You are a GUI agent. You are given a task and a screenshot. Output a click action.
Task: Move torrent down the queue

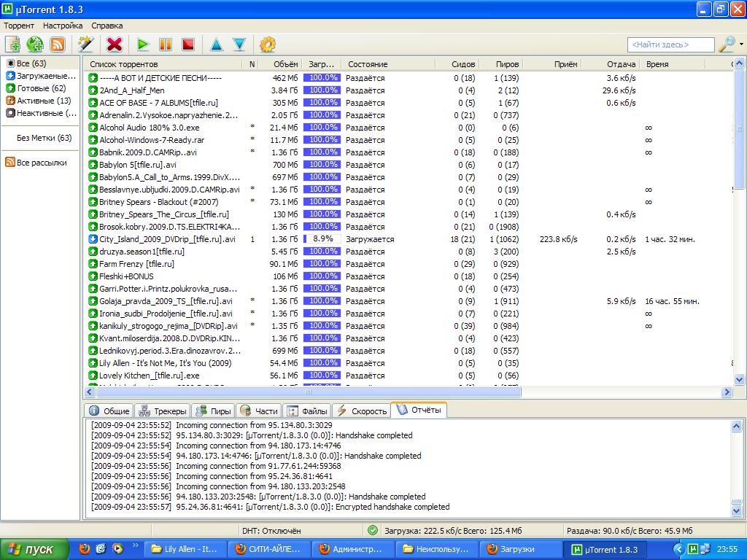click(x=239, y=44)
